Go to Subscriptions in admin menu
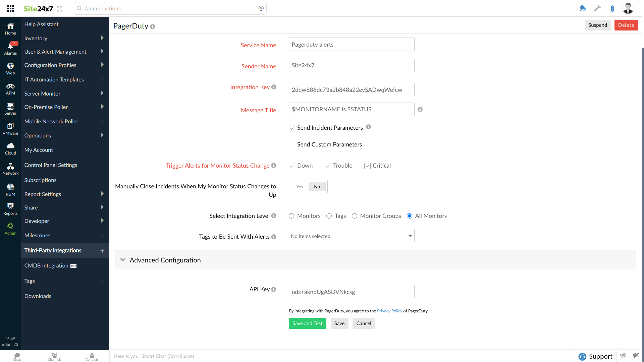 point(40,180)
